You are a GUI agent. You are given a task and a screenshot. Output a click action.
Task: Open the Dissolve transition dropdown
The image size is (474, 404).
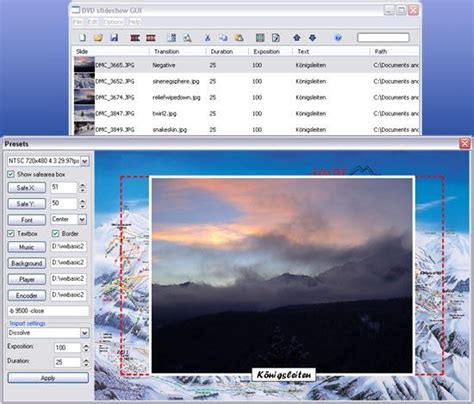pyautogui.click(x=85, y=333)
